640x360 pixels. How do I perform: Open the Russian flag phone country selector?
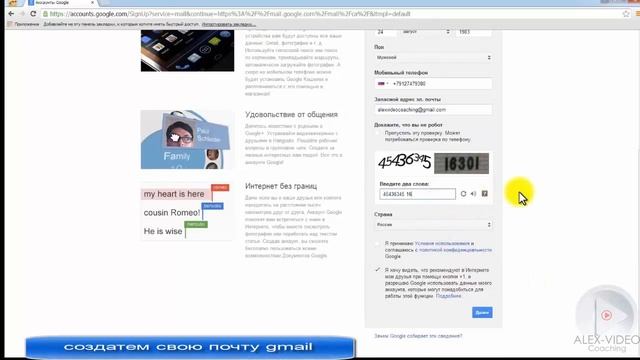[383, 84]
